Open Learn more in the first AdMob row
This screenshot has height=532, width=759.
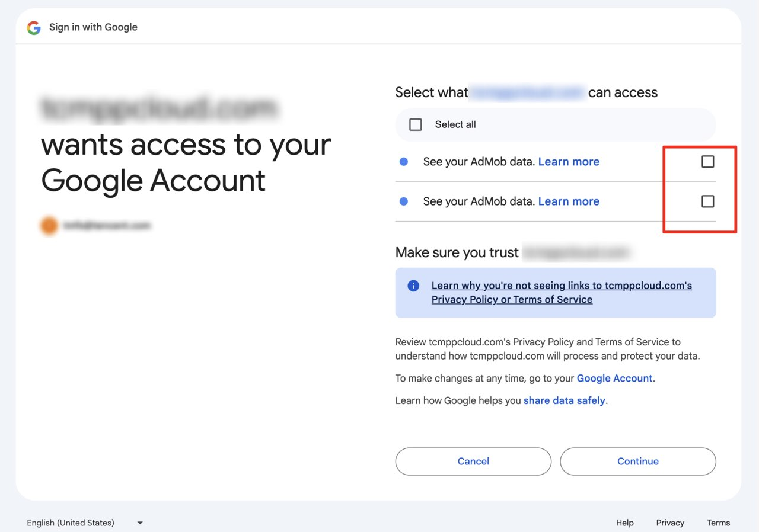[x=569, y=162]
